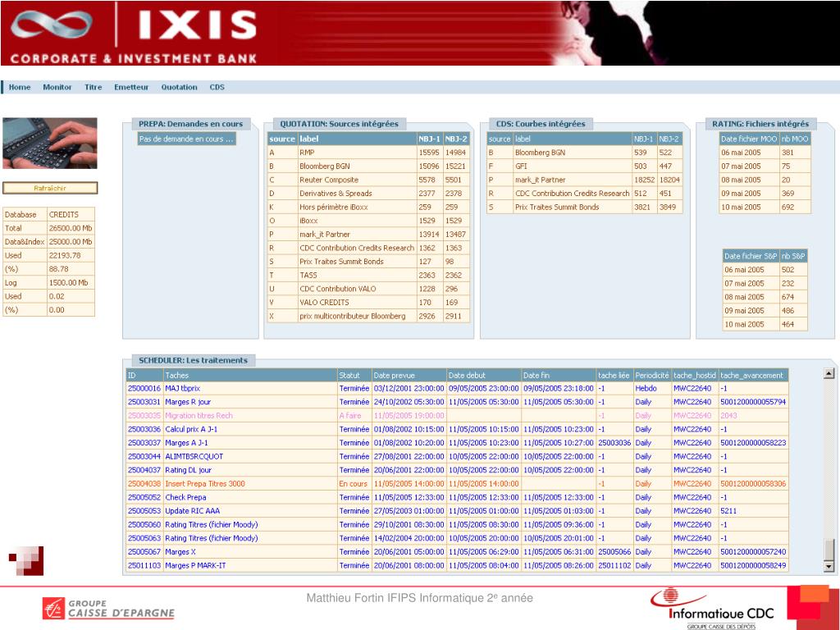840x630 pixels.
Task: Open the Quotation menu item
Action: tap(180, 87)
